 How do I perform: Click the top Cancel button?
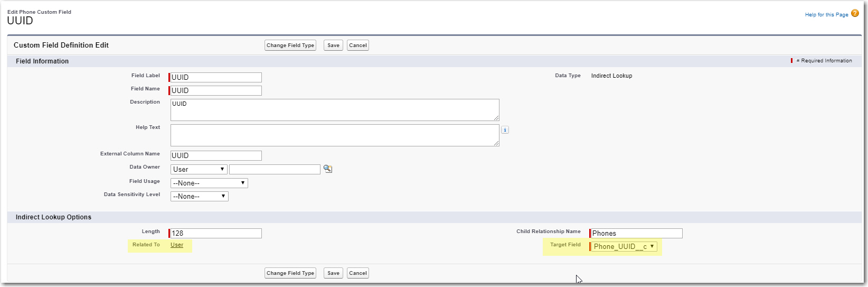[357, 45]
